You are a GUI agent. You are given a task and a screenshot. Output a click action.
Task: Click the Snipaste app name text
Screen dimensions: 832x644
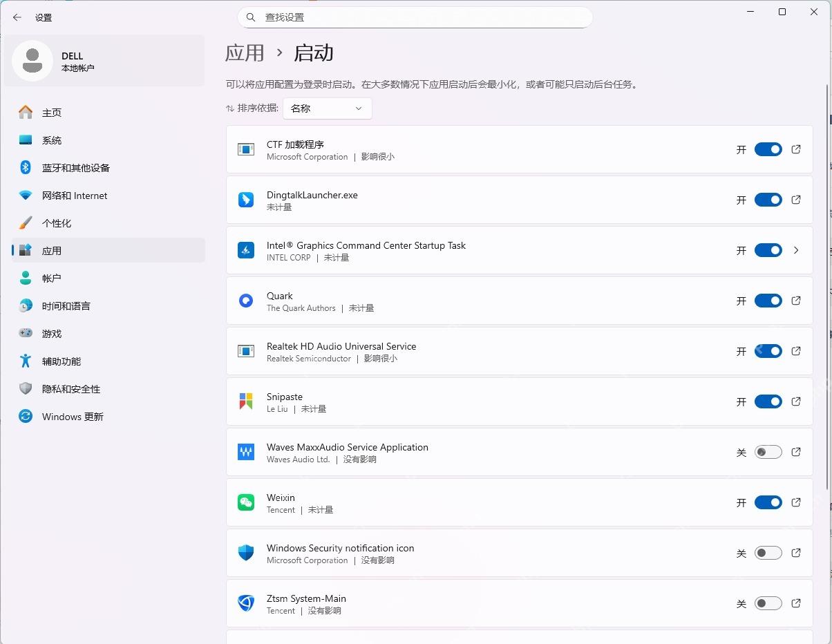click(285, 397)
